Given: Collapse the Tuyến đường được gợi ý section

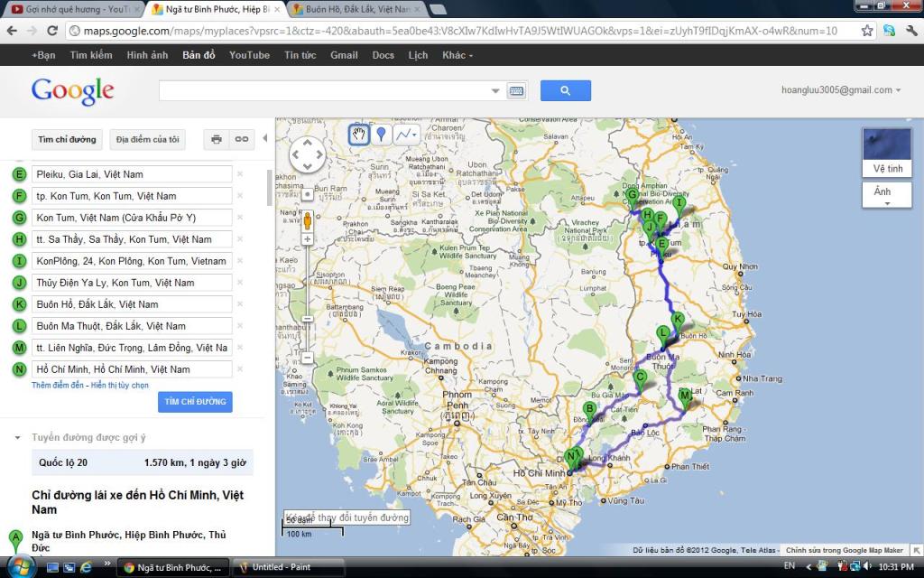Looking at the screenshot, I should [18, 438].
